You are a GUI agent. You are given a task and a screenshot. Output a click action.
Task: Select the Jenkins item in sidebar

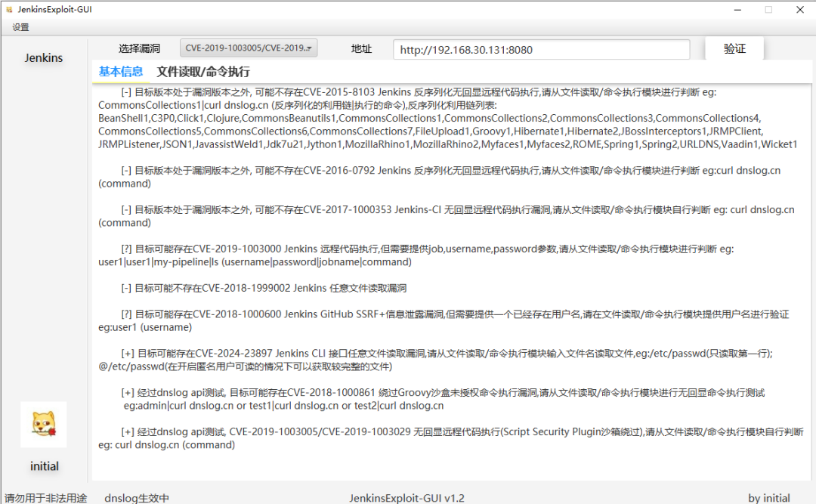[44, 57]
